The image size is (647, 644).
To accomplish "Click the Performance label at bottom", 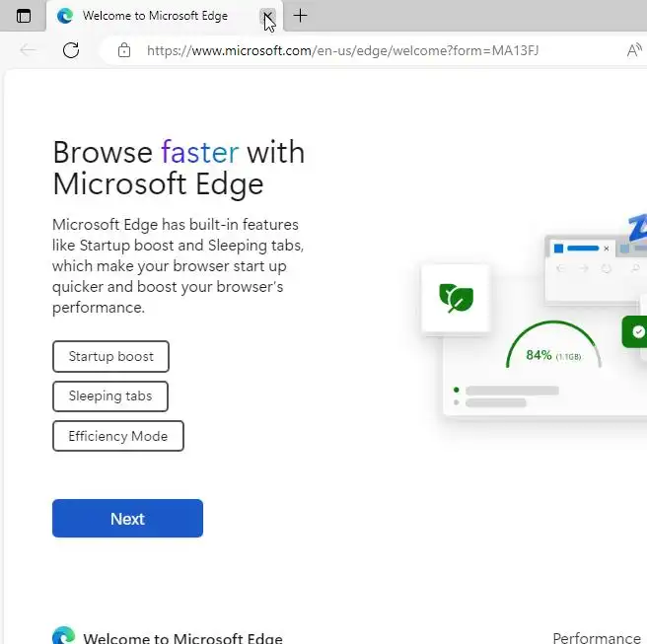I will coord(597,638).
